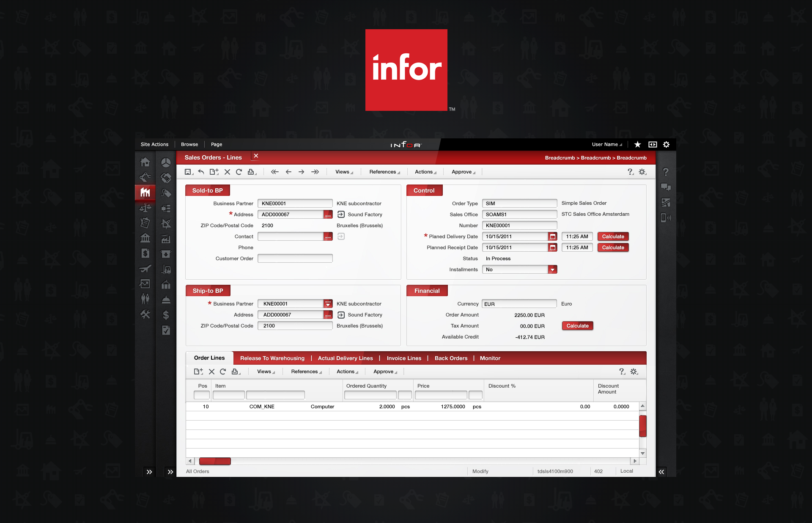Click the save icon in main toolbar

point(189,172)
